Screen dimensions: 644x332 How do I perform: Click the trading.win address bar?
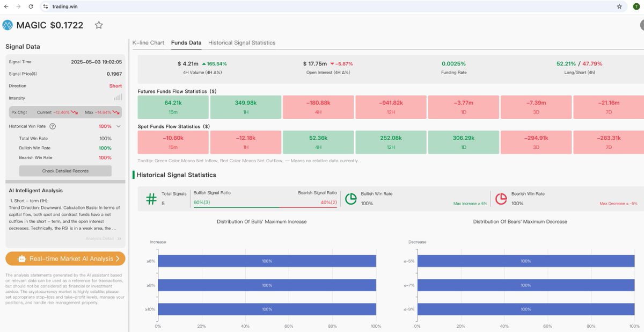click(333, 6)
